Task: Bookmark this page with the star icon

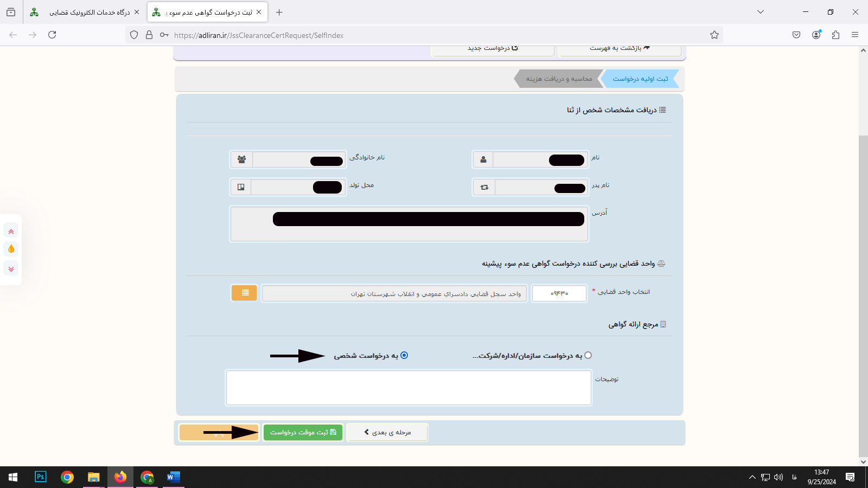Action: (714, 35)
